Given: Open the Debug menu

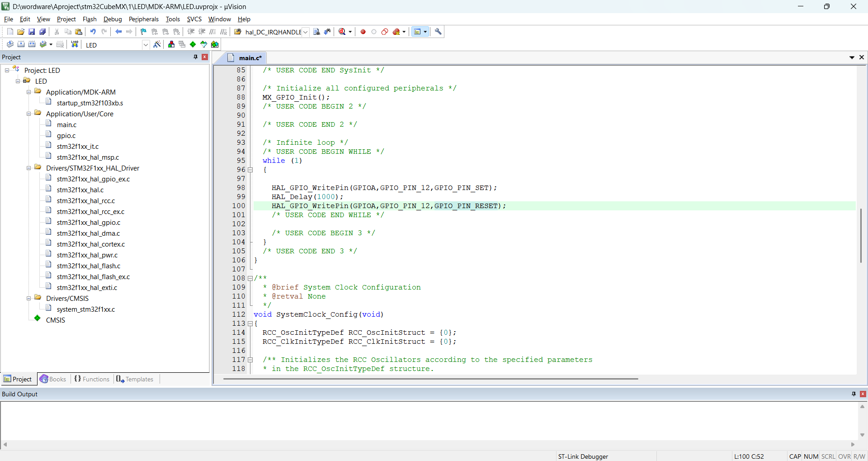Looking at the screenshot, I should (113, 19).
